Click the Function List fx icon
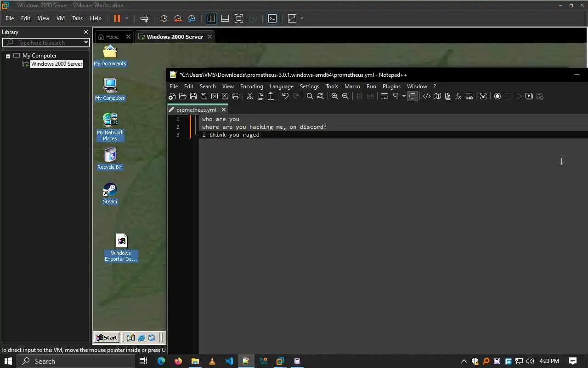 tap(458, 96)
